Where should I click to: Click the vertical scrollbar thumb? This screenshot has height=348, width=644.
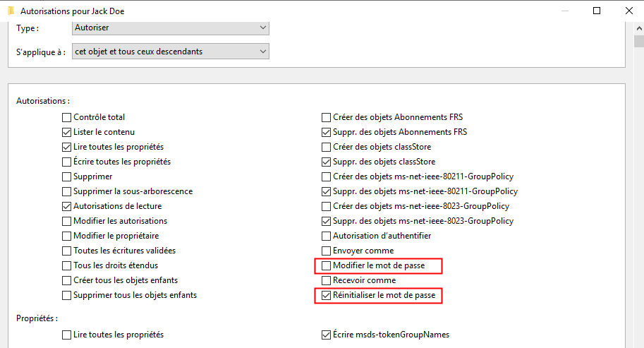pos(639,42)
